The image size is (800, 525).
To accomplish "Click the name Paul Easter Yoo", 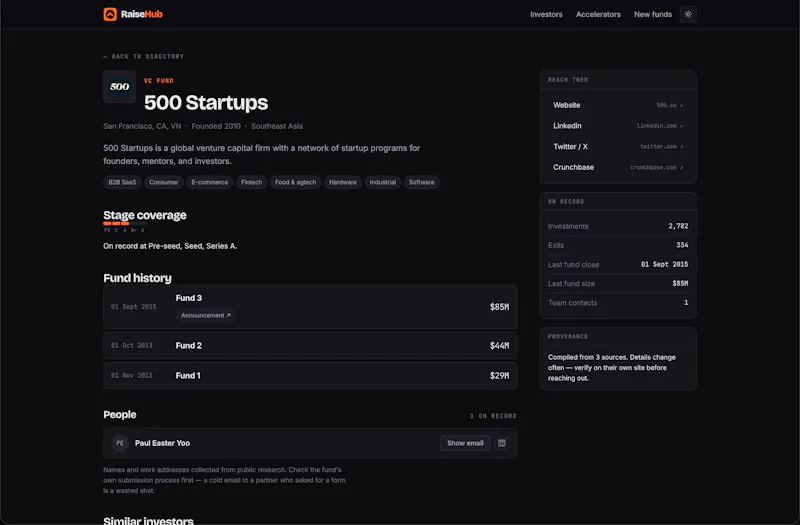I will 162,443.
